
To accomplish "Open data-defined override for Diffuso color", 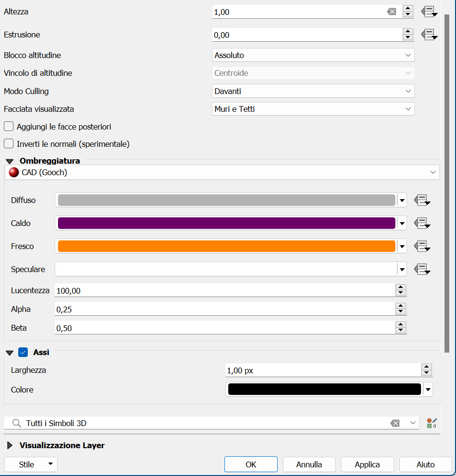I will [x=422, y=200].
